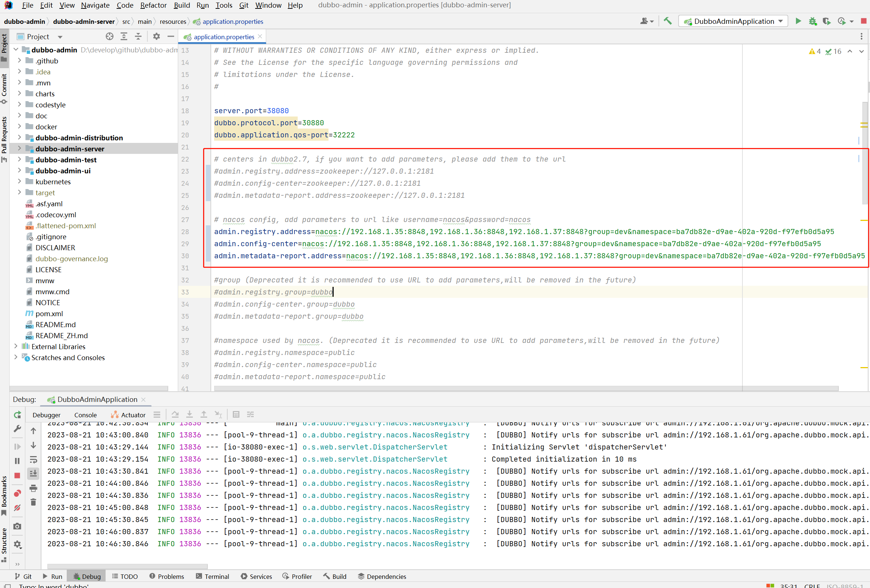Open the Refactor menu
The height and width of the screenshot is (588, 870).
[153, 5]
